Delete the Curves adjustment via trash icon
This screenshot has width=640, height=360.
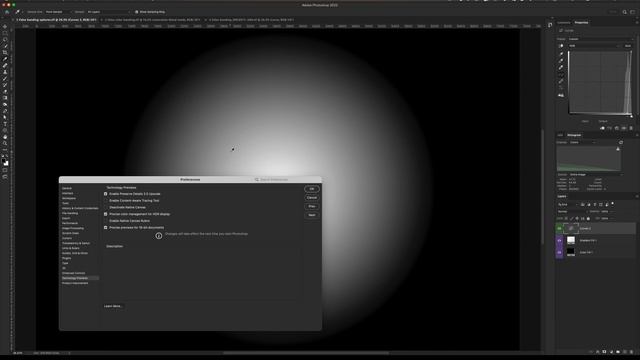[x=631, y=128]
